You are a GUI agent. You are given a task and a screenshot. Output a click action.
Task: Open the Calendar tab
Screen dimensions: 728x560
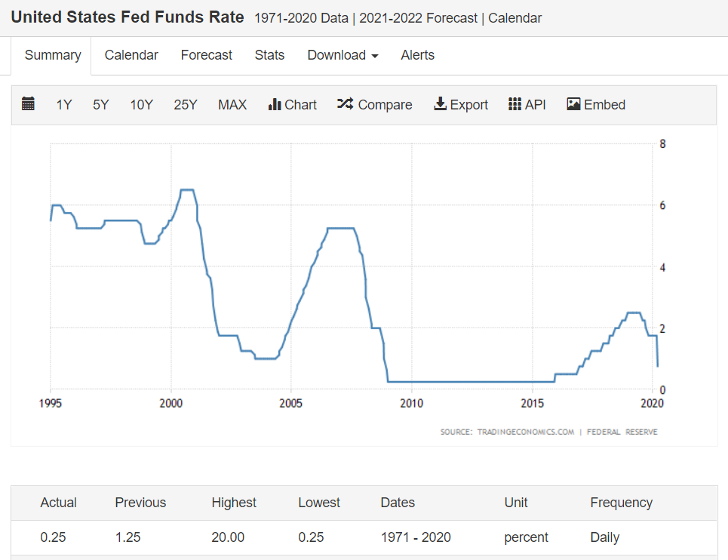(131, 55)
